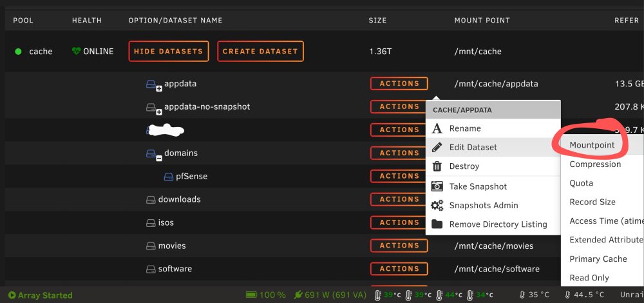Open Actions for the domains dataset
644x303 pixels.
pos(399,153)
